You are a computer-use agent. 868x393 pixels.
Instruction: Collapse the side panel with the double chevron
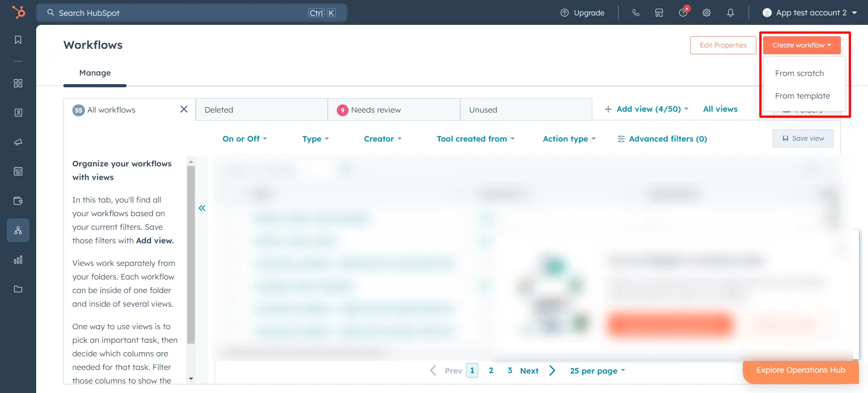coord(202,208)
